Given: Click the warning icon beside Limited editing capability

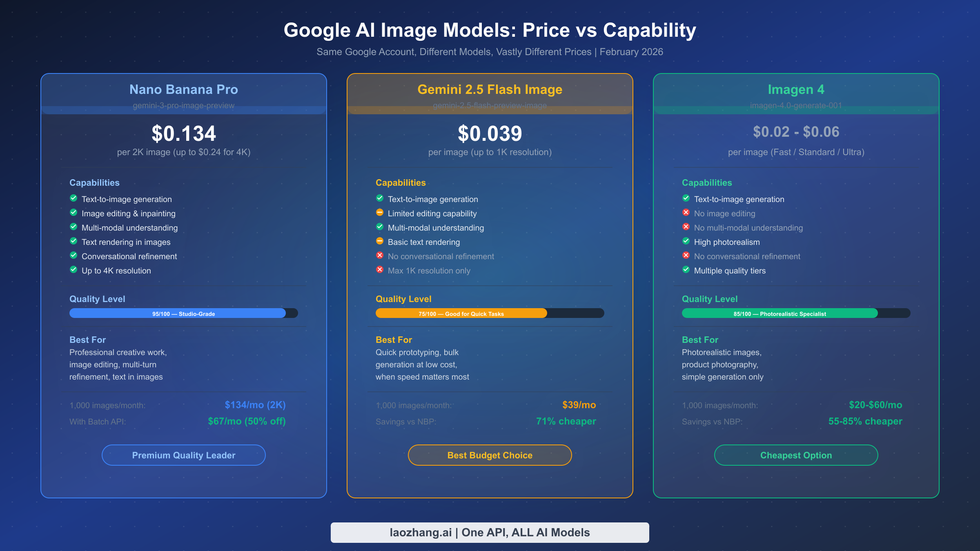Looking at the screenshot, I should 380,213.
